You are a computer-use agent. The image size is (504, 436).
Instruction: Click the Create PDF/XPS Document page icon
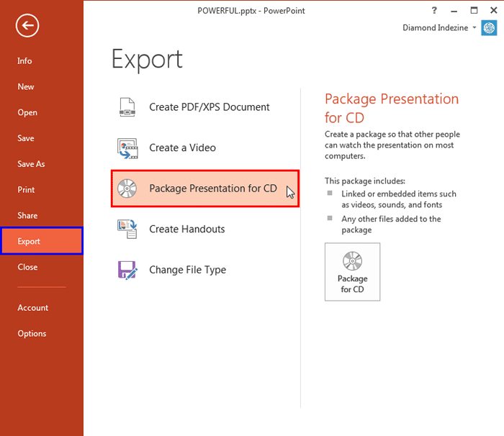click(x=127, y=107)
